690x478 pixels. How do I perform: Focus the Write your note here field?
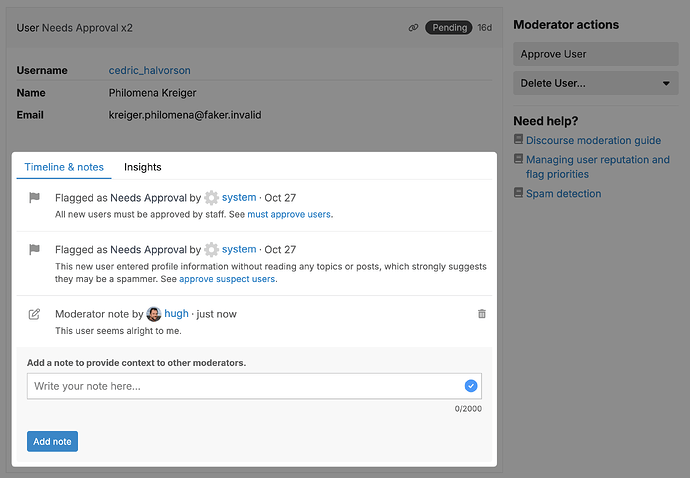pos(254,386)
